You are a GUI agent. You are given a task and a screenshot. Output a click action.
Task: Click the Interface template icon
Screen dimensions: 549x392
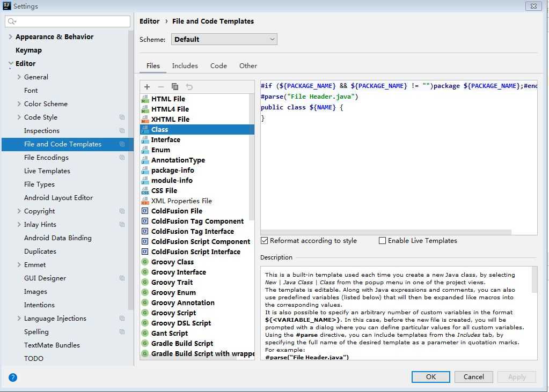[x=145, y=139]
